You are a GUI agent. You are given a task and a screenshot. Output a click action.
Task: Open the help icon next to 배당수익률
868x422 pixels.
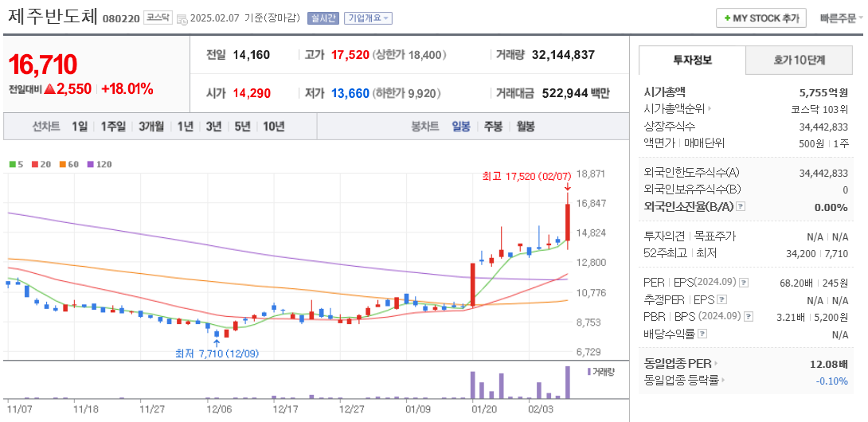point(702,334)
